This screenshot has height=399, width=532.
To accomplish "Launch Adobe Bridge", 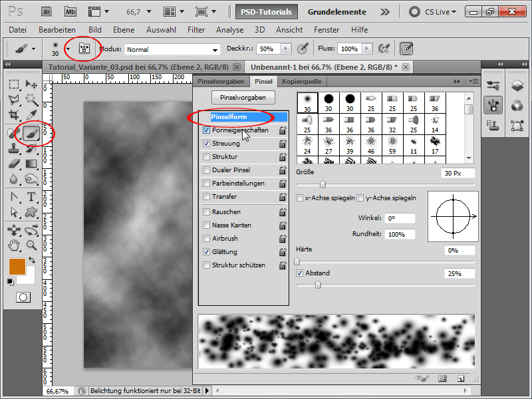I will 47,12.
